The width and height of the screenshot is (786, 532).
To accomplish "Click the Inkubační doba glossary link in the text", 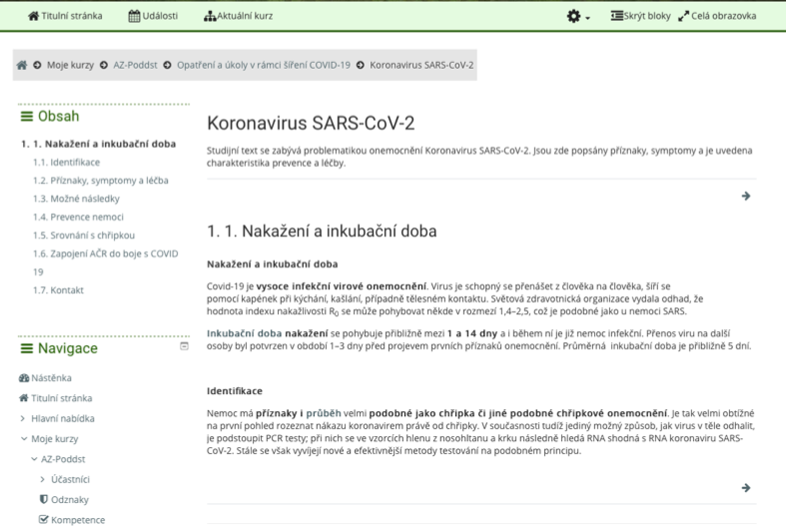I will pyautogui.click(x=244, y=331).
